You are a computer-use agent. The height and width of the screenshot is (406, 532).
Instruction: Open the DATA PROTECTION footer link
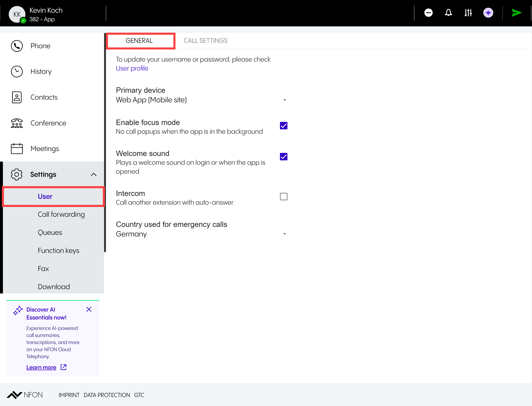pyautogui.click(x=107, y=395)
